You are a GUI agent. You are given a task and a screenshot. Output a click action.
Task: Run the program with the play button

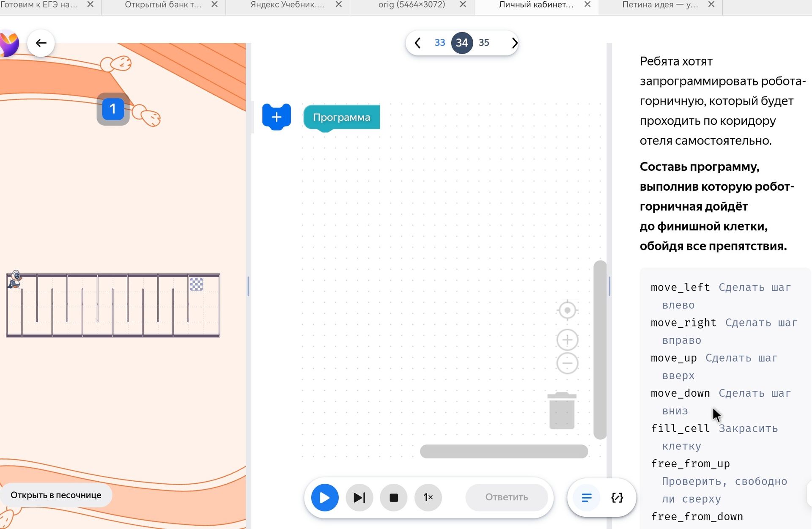point(324,497)
